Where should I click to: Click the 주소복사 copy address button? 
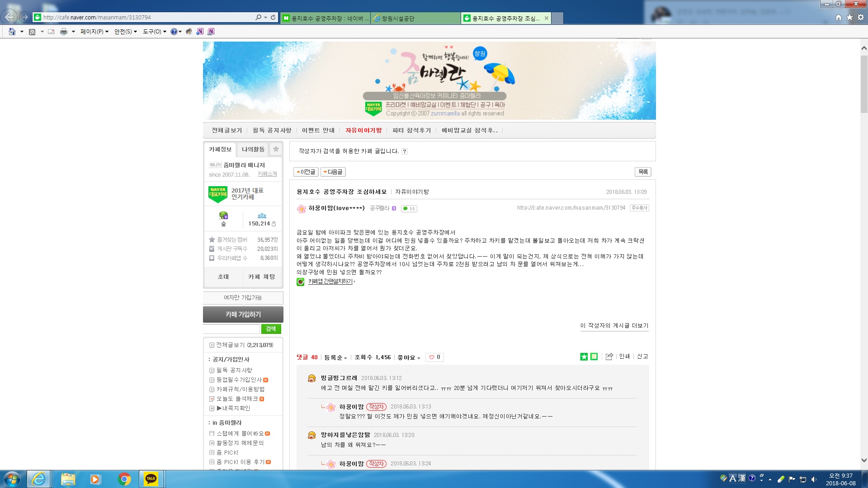click(639, 208)
